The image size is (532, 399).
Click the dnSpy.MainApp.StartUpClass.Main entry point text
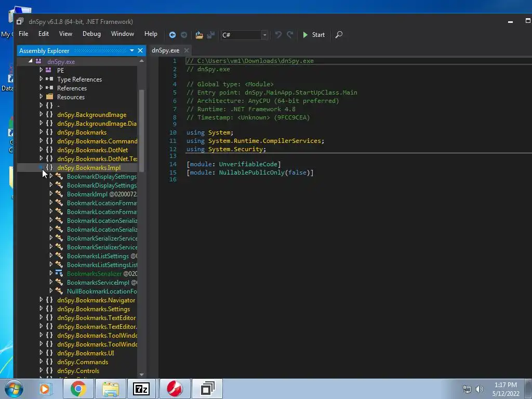point(301,92)
